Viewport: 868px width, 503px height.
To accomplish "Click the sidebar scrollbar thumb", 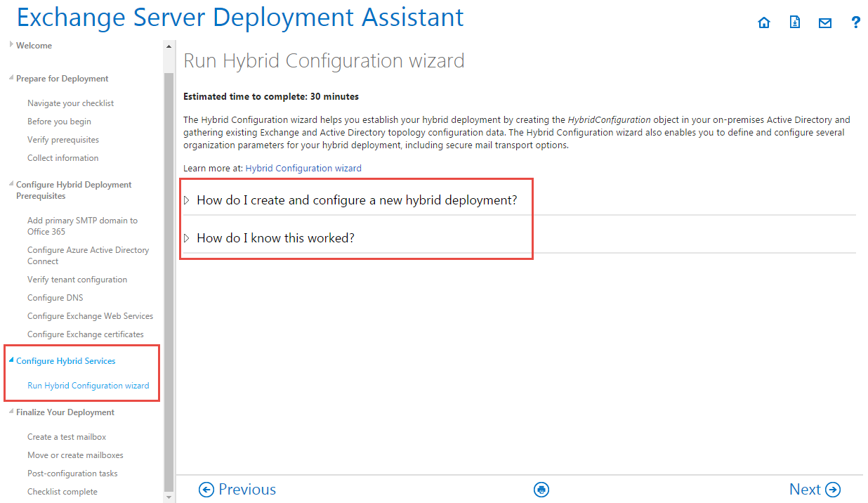I will click(x=169, y=282).
